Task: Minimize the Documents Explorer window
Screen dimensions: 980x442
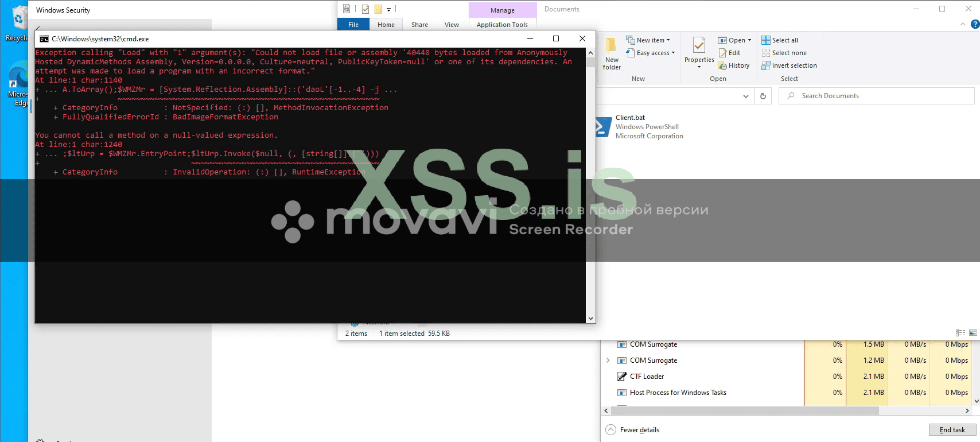Action: 915,9
